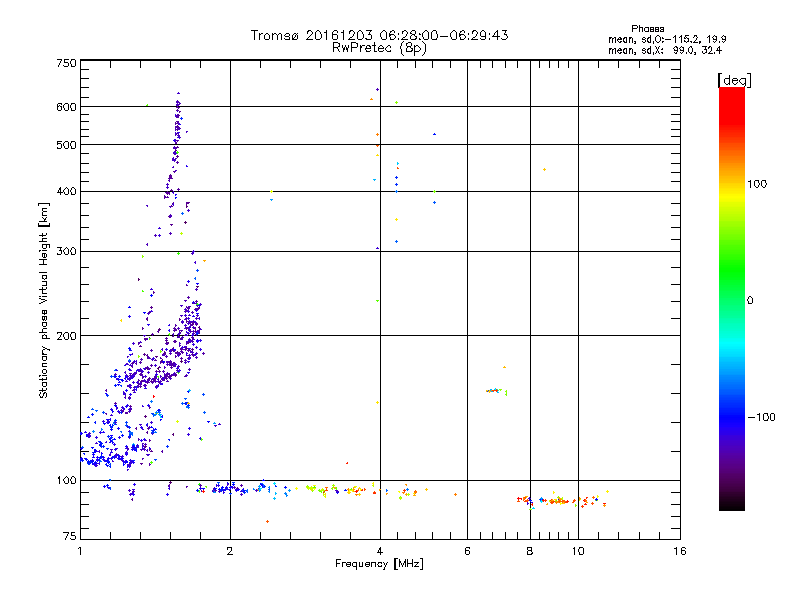Click the y-axis tick label '600'
Viewport: 800px width, 600px height.
pyautogui.click(x=66, y=107)
